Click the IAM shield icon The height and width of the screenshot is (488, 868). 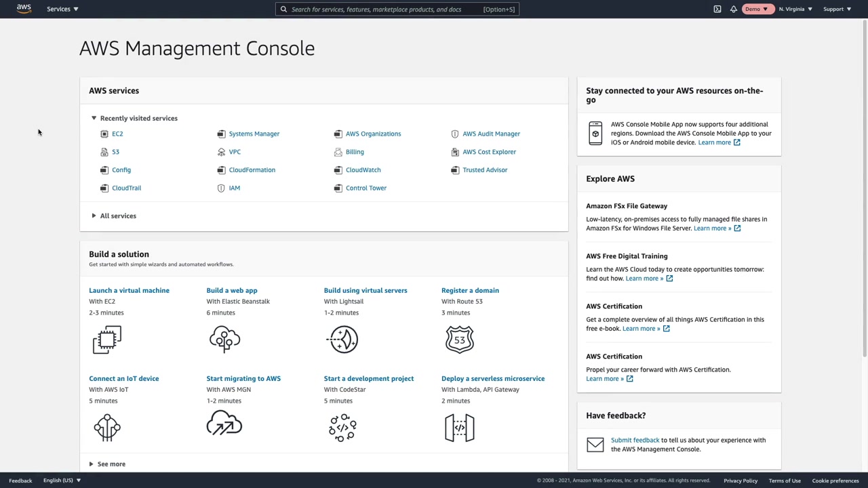pos(221,188)
